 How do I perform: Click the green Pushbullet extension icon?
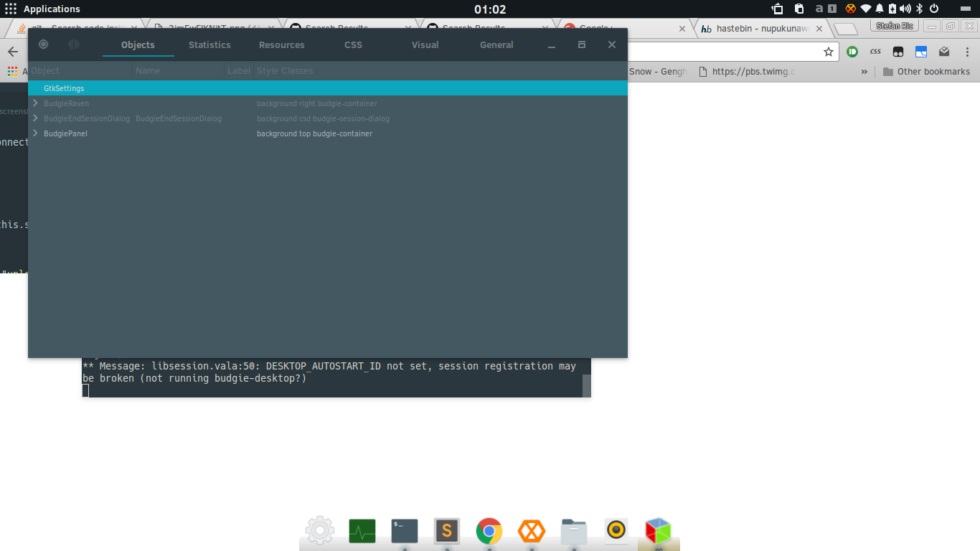point(852,52)
